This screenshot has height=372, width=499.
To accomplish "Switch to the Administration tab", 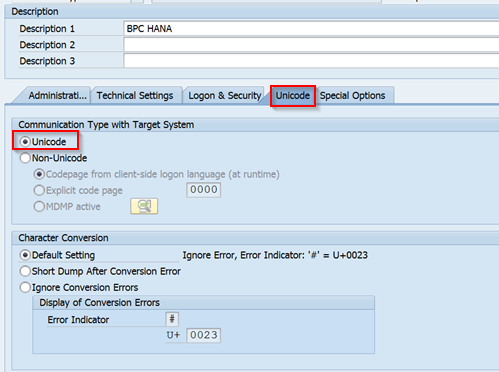I will [57, 96].
